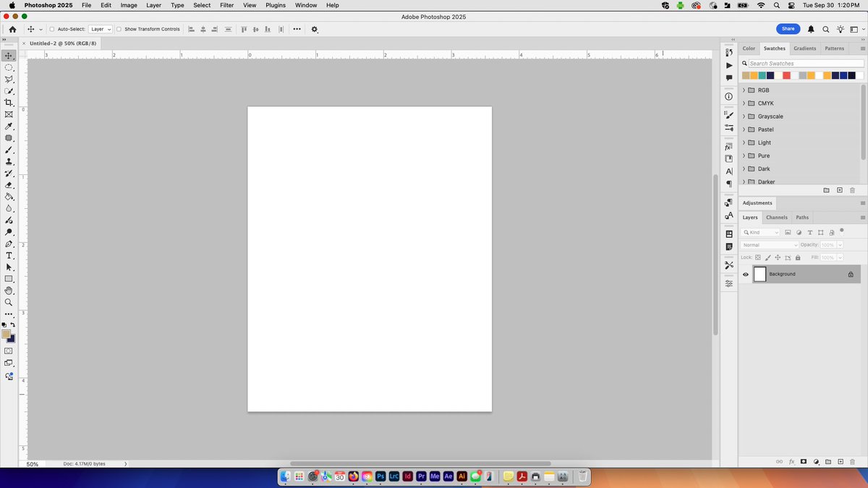
Task: Toggle the layer filter on/off switch
Action: click(x=842, y=231)
